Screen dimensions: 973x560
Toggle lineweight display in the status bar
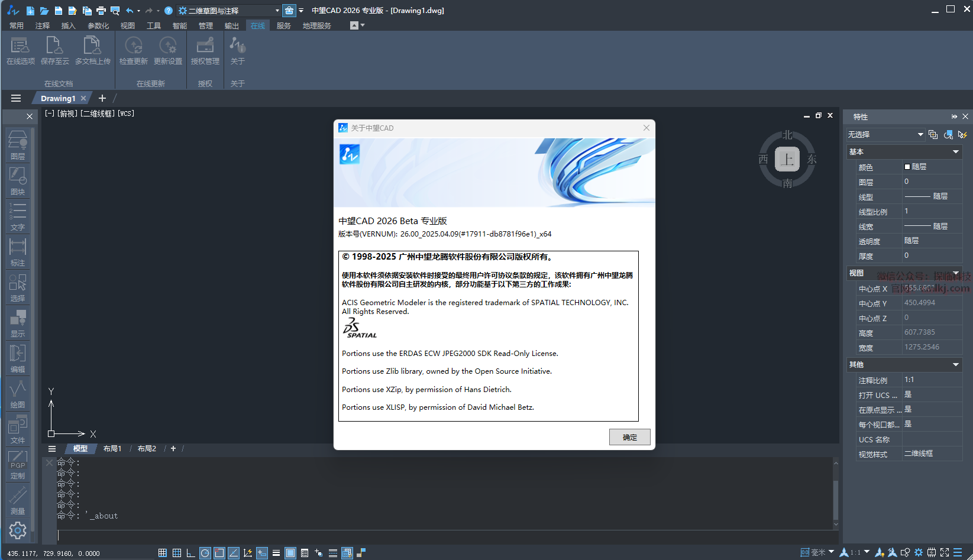coord(276,553)
